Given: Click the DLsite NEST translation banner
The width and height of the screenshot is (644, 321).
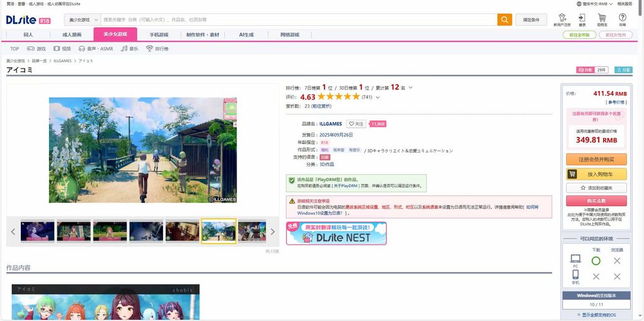Looking at the screenshot, I should [336, 233].
